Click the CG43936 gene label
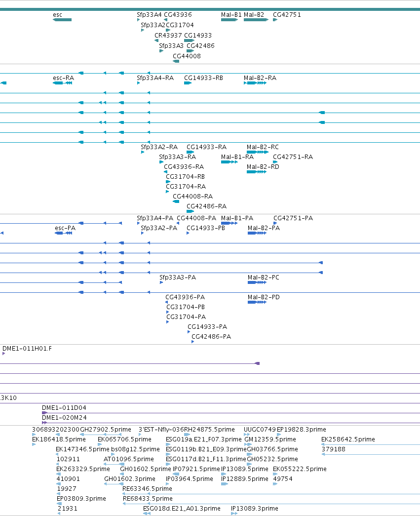Screen dimensions: 420x516 point(178,14)
